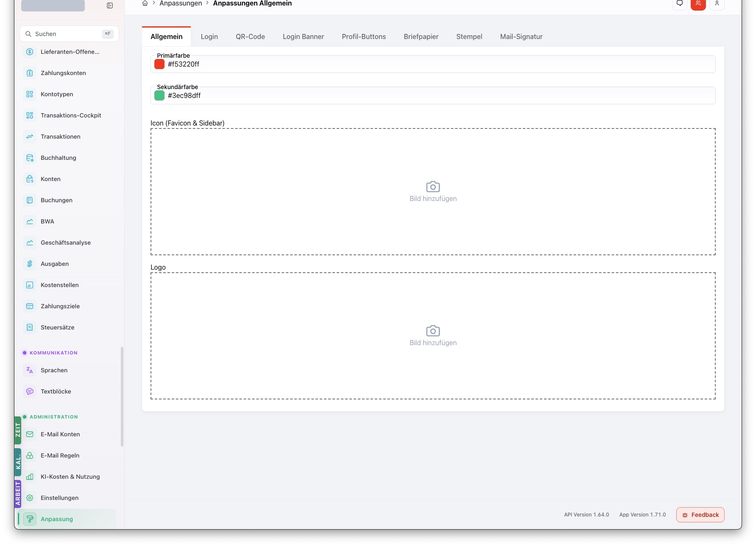
Task: Click the KOMMUNIKATION section header
Action: 53,353
